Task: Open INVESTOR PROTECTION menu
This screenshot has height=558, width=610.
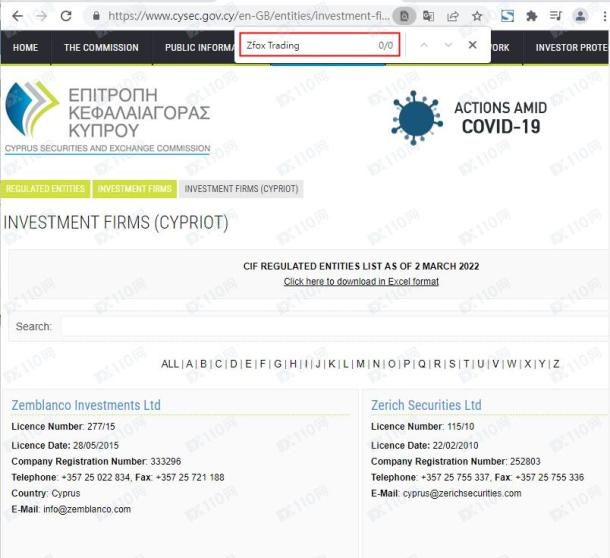Action: [x=571, y=47]
